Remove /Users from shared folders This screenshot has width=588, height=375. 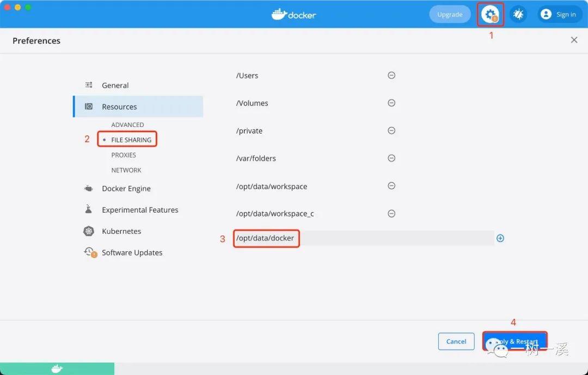(391, 75)
